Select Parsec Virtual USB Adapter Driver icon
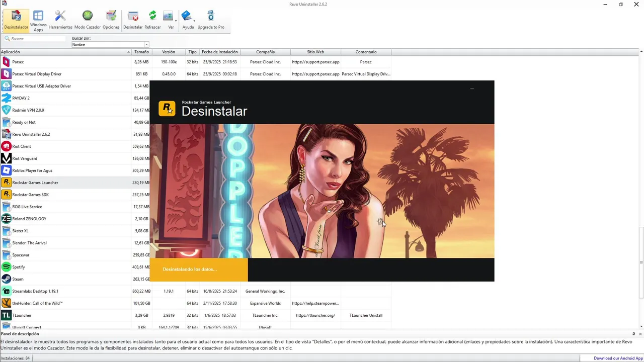 point(6,86)
